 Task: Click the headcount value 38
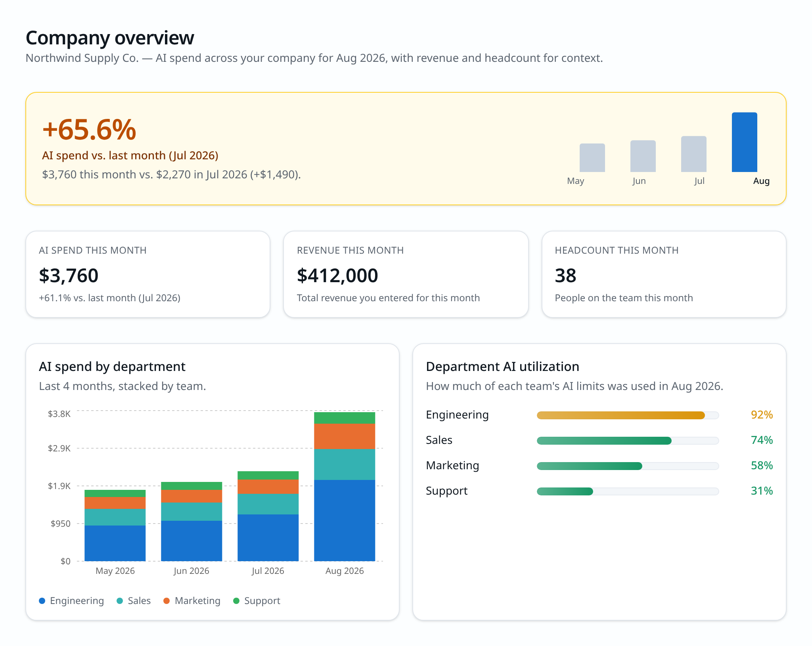click(565, 275)
